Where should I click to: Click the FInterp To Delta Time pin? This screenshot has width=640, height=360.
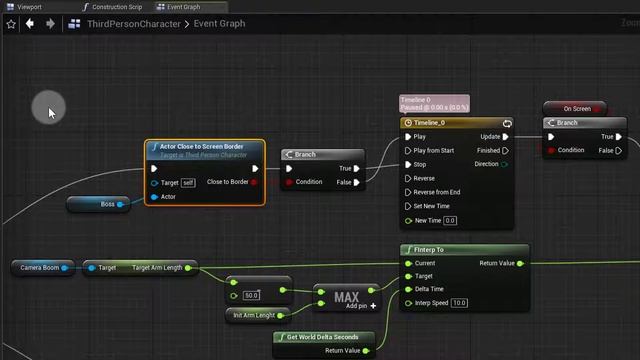(x=408, y=289)
